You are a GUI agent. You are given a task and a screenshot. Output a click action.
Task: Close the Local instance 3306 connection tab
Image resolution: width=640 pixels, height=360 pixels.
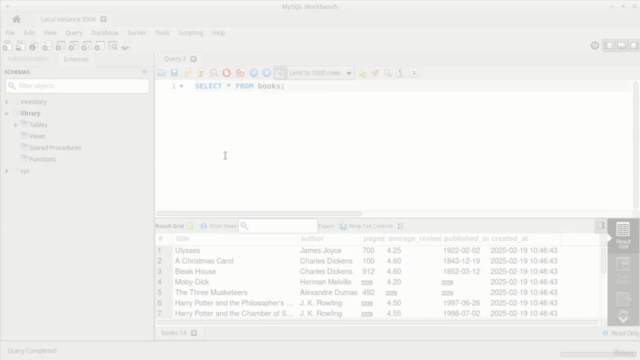[104, 19]
